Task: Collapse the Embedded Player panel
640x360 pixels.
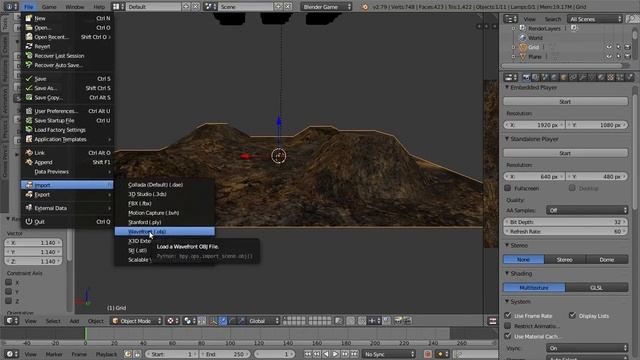Action: click(x=507, y=87)
